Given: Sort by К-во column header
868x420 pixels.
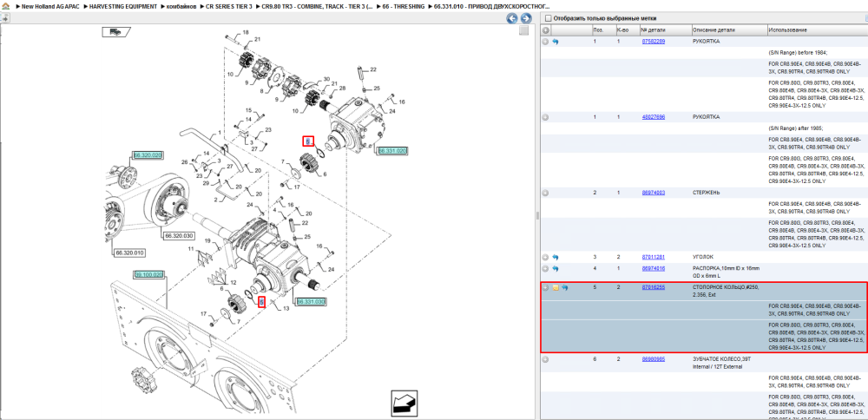Looking at the screenshot, I should coord(622,30).
